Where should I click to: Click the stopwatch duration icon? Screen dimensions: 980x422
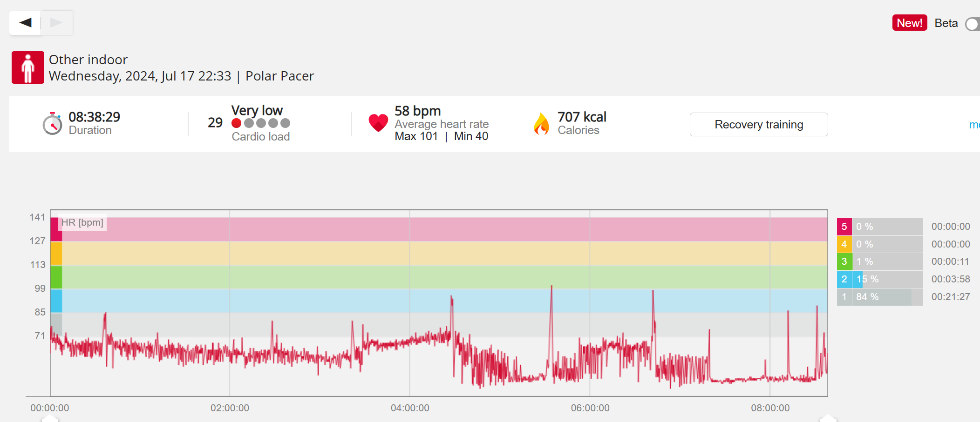(x=52, y=124)
